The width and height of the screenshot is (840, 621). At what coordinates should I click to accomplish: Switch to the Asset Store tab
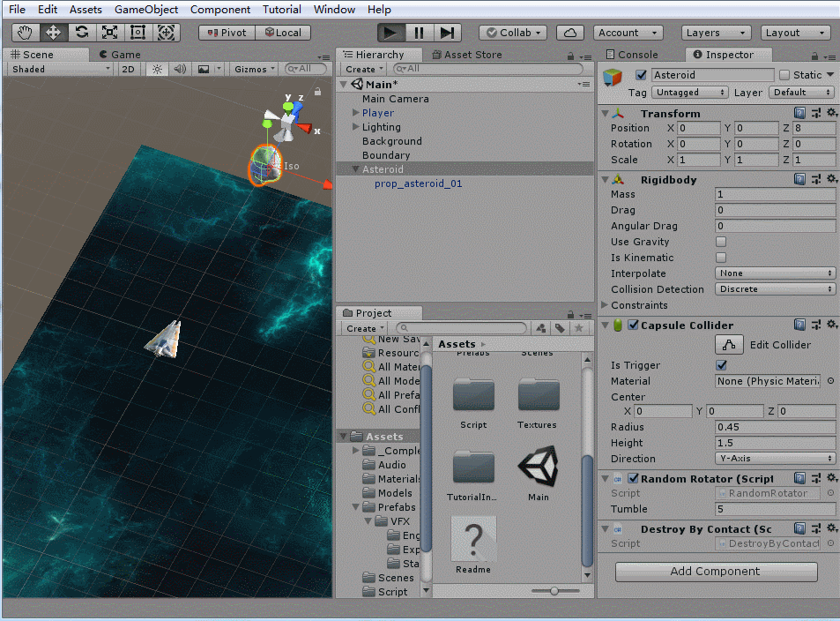tap(467, 55)
